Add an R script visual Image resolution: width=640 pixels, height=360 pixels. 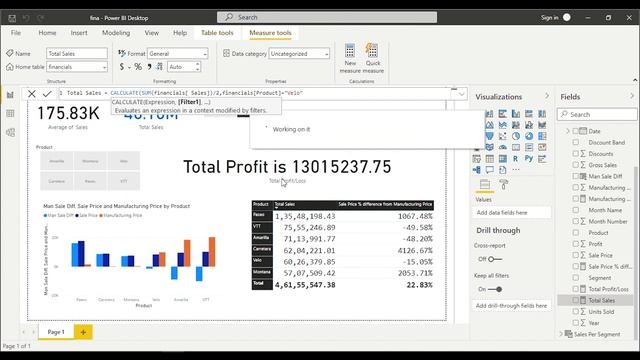coord(516,158)
